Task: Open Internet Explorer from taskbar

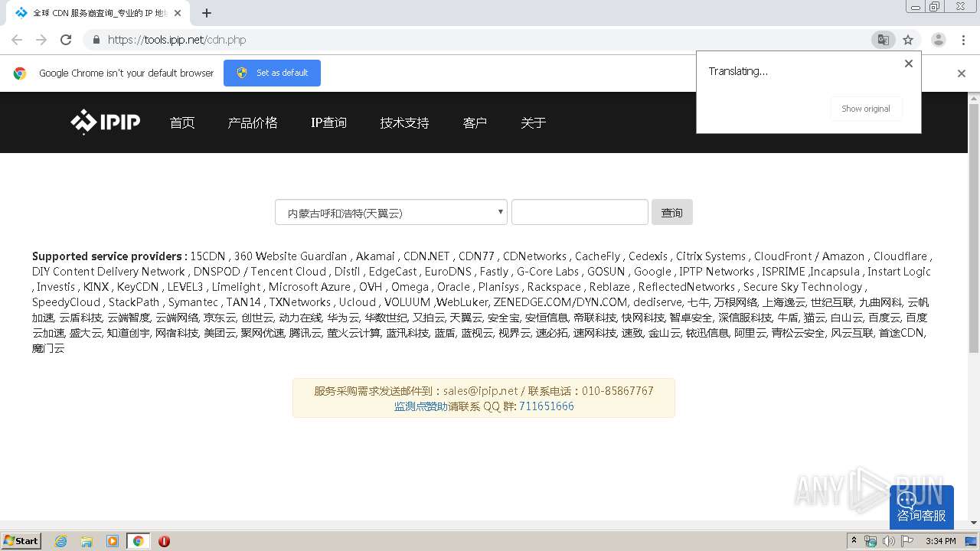Action: [x=60, y=541]
